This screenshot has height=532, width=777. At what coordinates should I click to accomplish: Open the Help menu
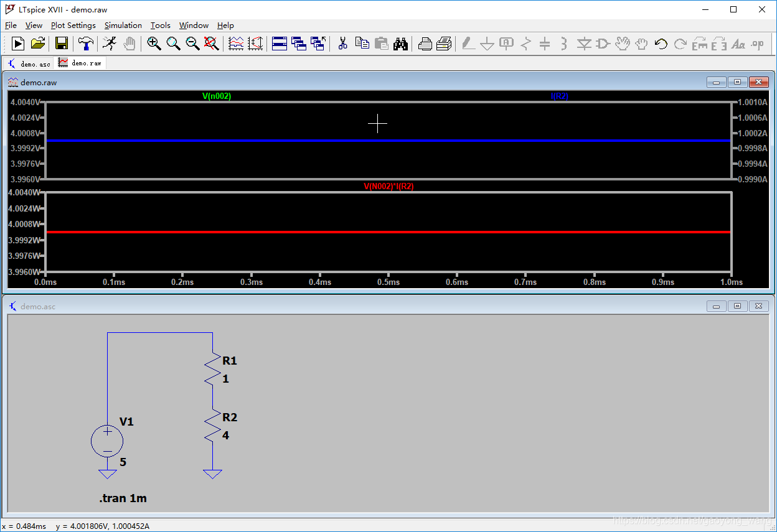(x=225, y=26)
